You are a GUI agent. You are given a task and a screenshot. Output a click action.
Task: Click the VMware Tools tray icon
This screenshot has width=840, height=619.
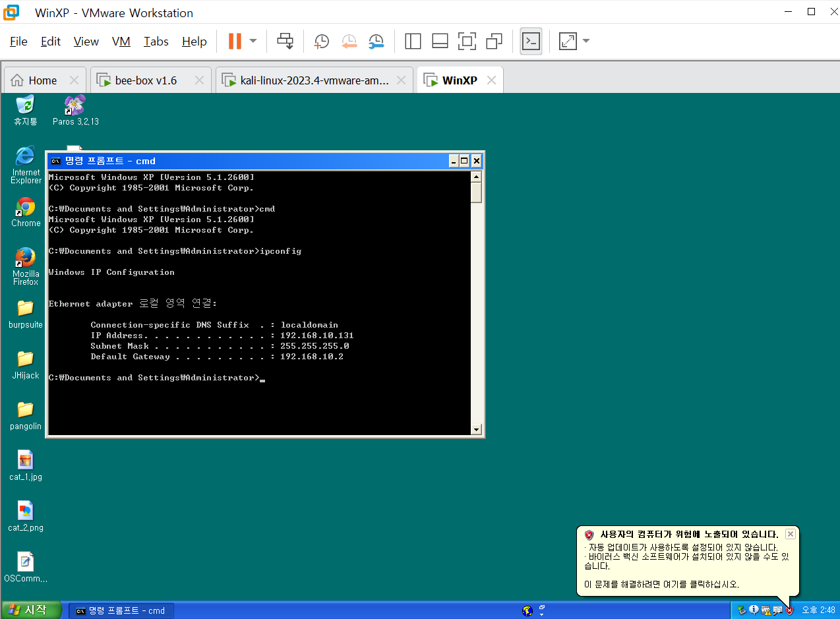coord(765,610)
